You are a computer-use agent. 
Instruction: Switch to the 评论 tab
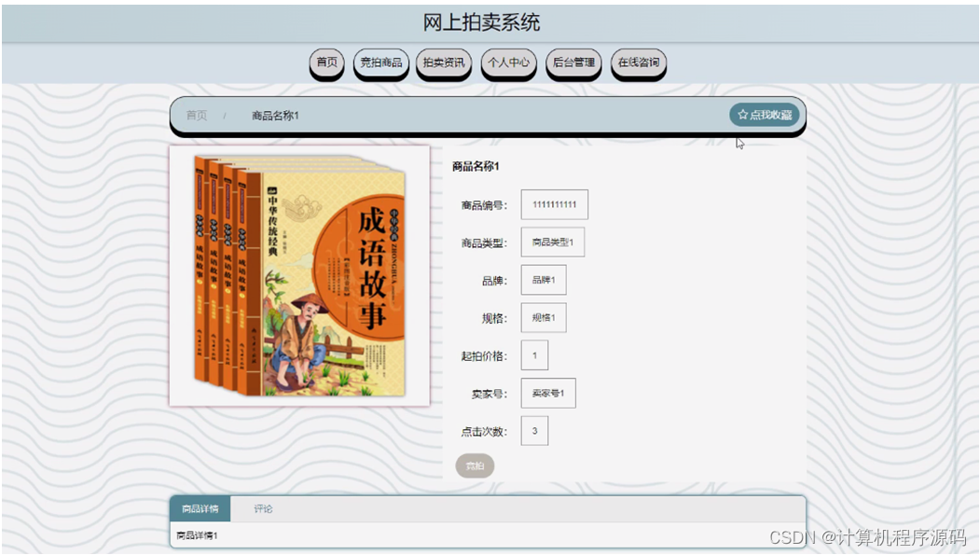[x=263, y=508]
